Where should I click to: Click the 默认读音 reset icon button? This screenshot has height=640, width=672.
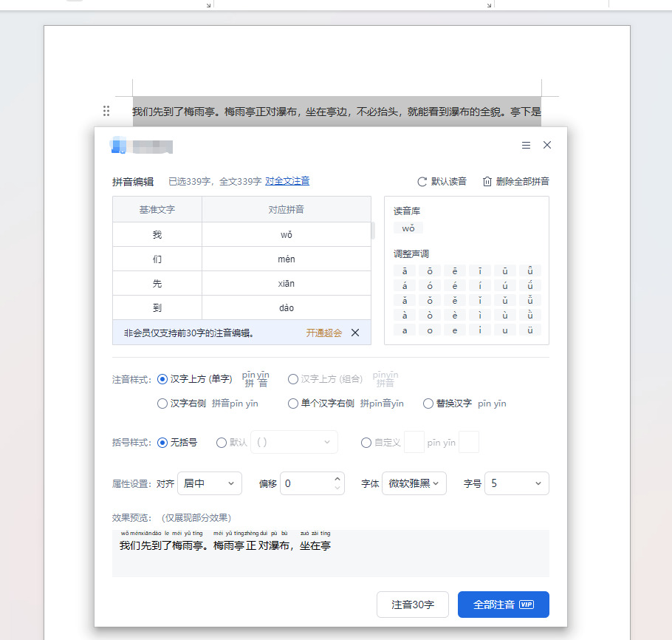point(442,182)
